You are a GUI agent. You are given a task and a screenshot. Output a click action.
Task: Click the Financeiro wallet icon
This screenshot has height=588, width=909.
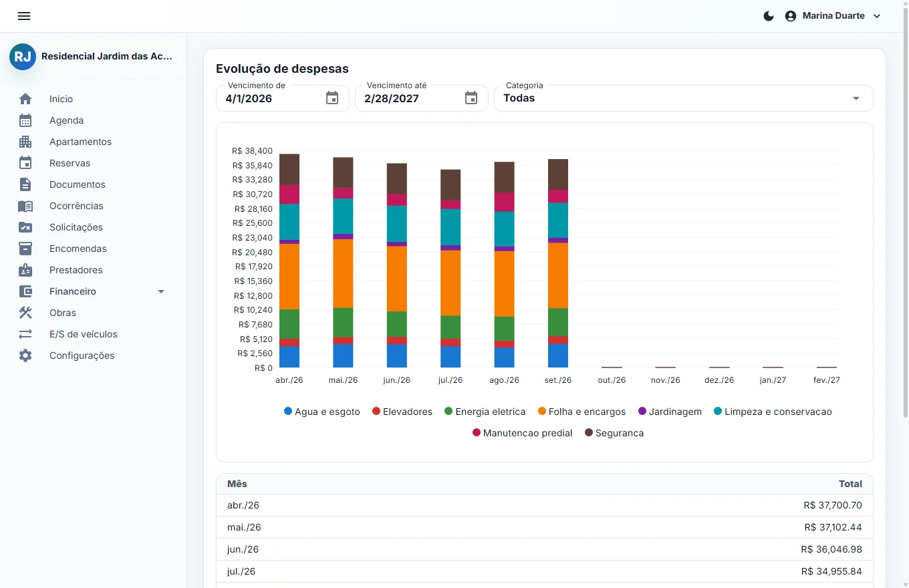(25, 291)
